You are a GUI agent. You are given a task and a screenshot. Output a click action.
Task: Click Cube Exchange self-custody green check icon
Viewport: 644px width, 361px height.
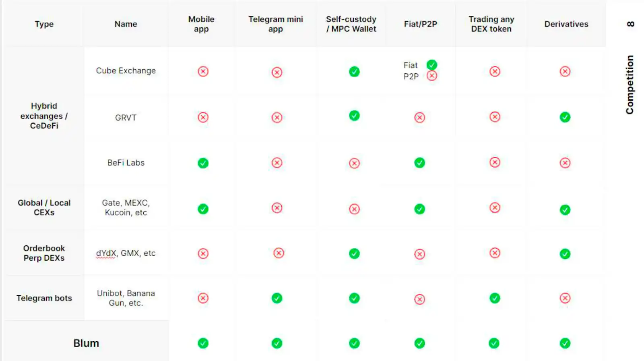point(354,72)
